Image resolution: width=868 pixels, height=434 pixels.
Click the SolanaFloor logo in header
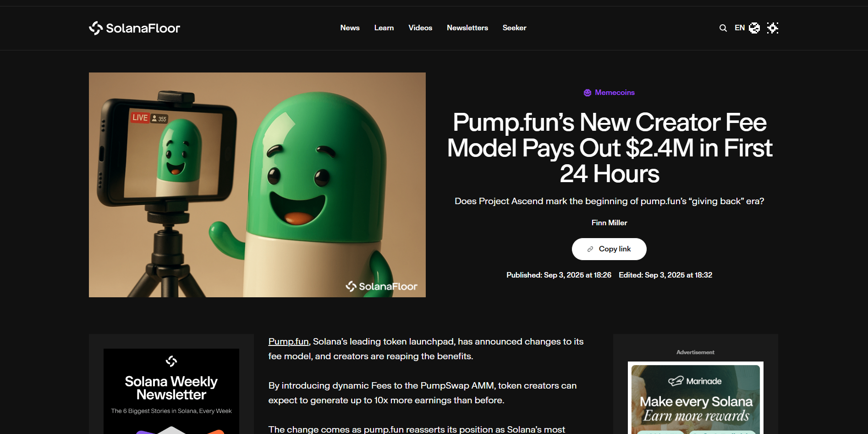(134, 28)
